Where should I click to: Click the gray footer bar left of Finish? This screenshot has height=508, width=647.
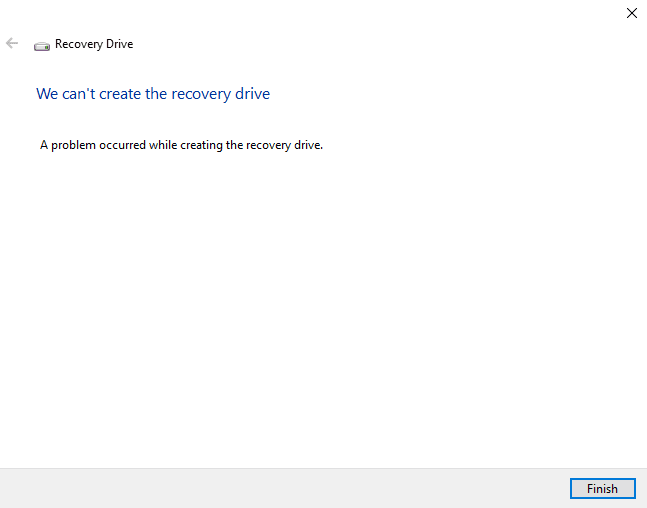tap(280, 488)
